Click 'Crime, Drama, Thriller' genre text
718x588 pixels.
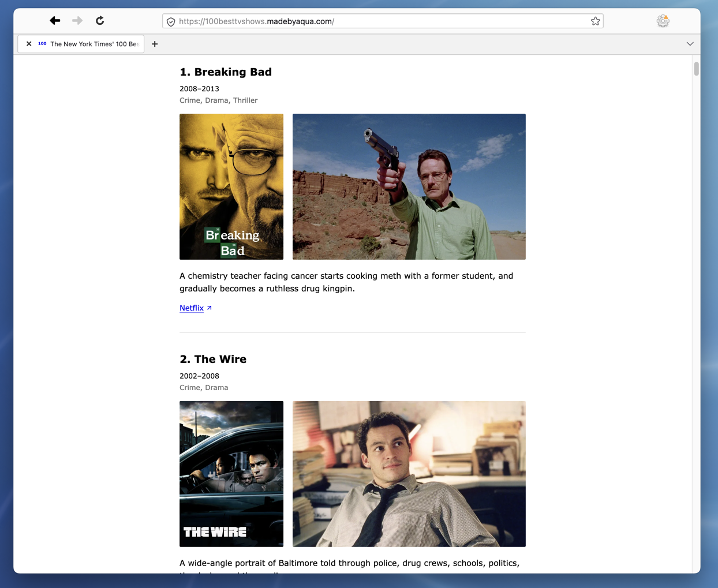click(x=219, y=100)
